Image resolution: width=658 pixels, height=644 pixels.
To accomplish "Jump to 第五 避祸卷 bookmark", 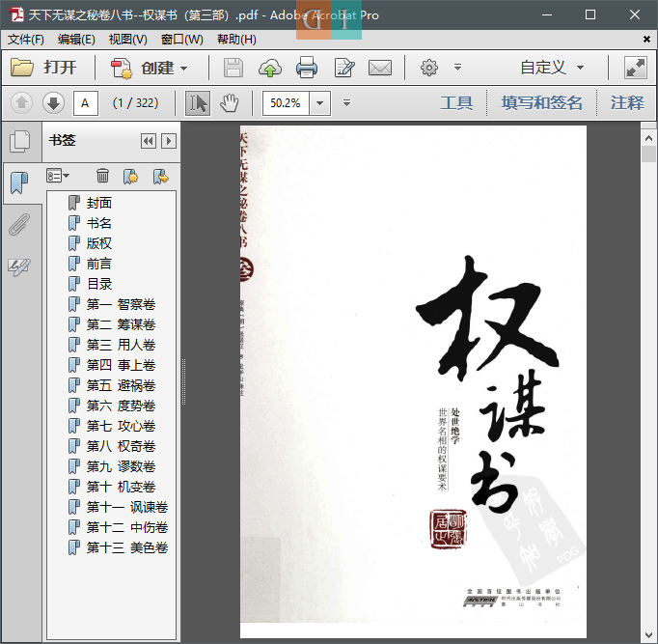I will [x=121, y=385].
